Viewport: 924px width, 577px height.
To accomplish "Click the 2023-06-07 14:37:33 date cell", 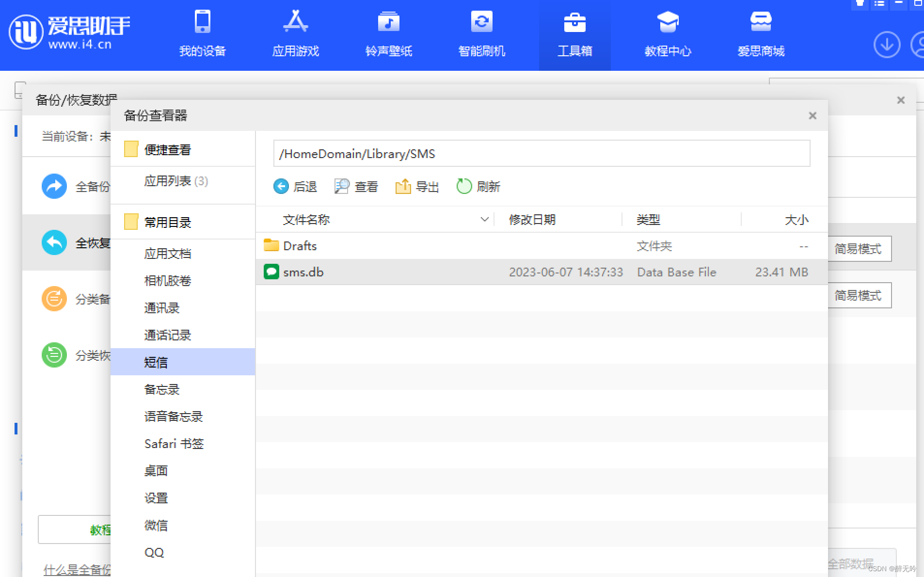I will pos(566,272).
